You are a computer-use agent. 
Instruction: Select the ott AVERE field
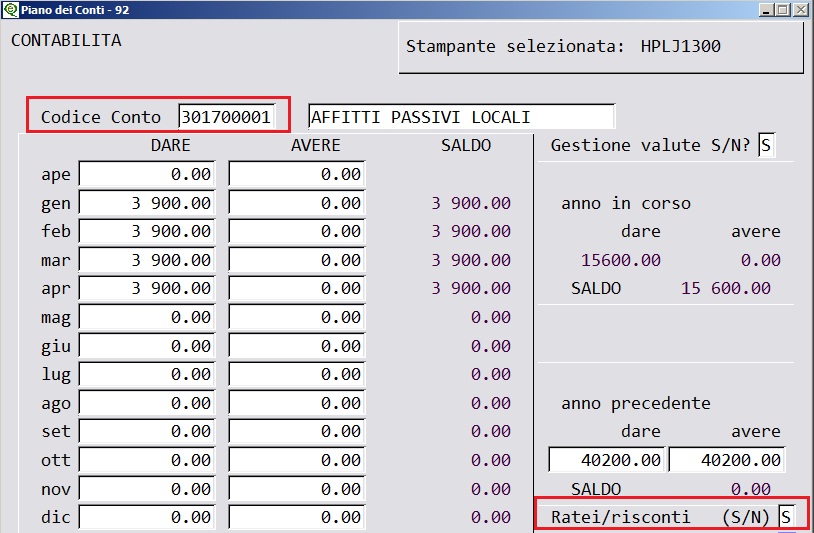pyautogui.click(x=297, y=460)
